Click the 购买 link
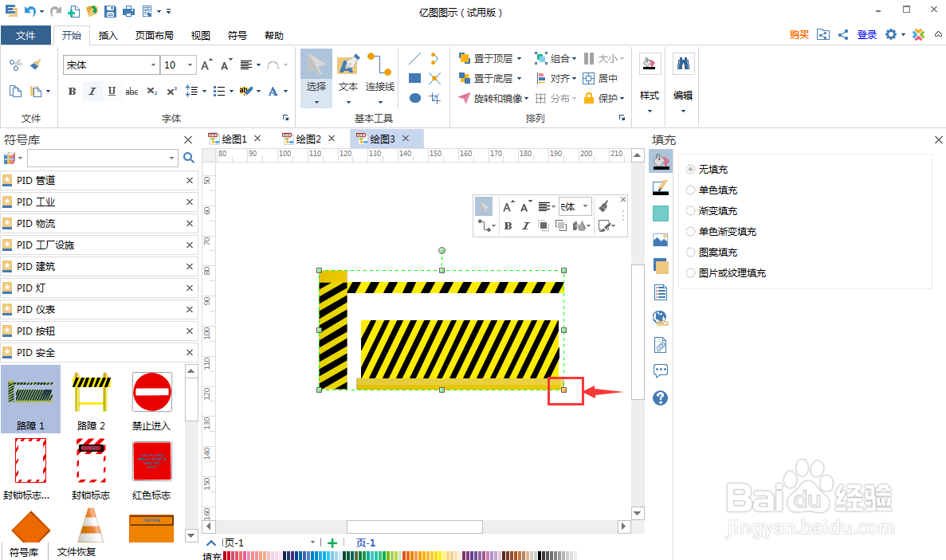Viewport: 946px width, 560px height. pos(799,34)
